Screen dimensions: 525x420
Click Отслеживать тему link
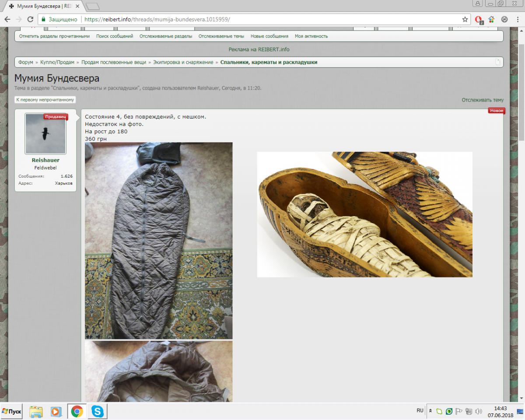(x=483, y=100)
